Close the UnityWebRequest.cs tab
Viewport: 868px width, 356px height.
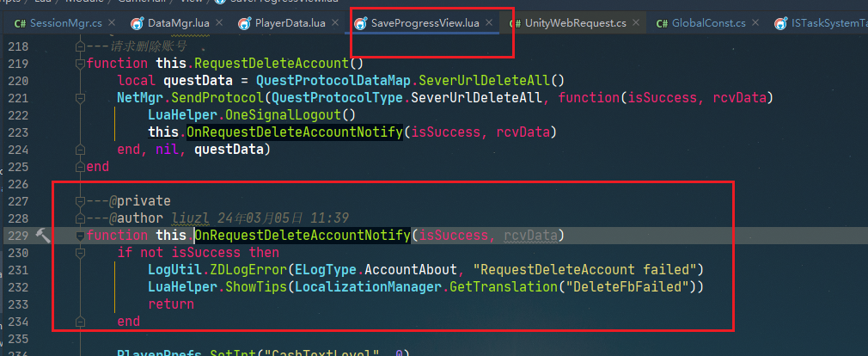636,23
